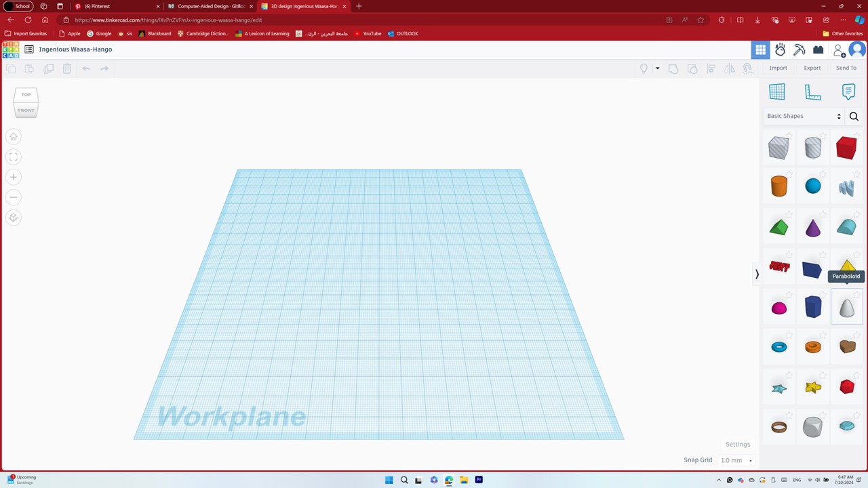Viewport: 868px width, 488px height.
Task: Choose the blue Torus shape
Action: (x=779, y=347)
